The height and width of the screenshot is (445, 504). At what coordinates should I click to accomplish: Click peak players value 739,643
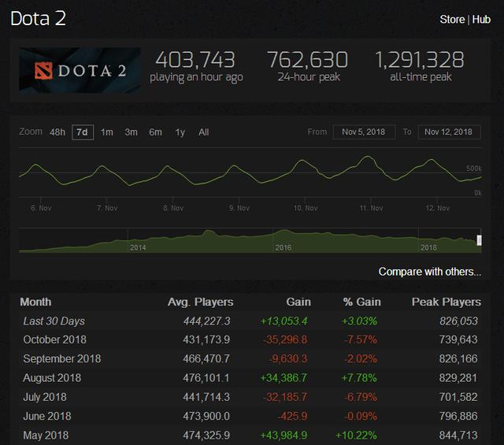458,339
